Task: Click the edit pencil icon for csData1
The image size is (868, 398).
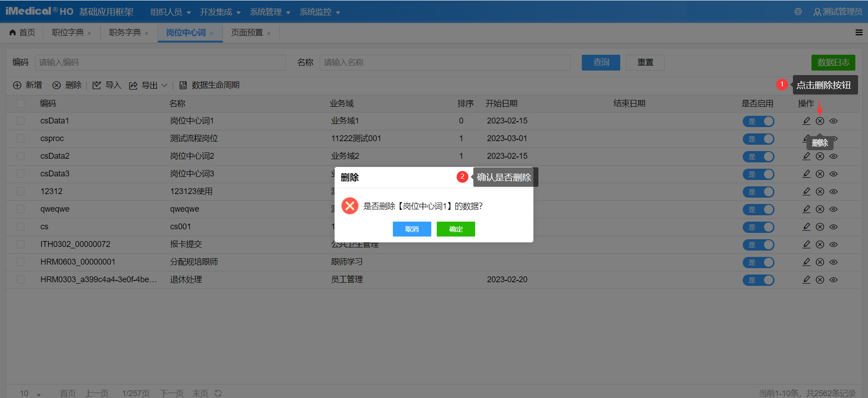Action: pos(806,121)
